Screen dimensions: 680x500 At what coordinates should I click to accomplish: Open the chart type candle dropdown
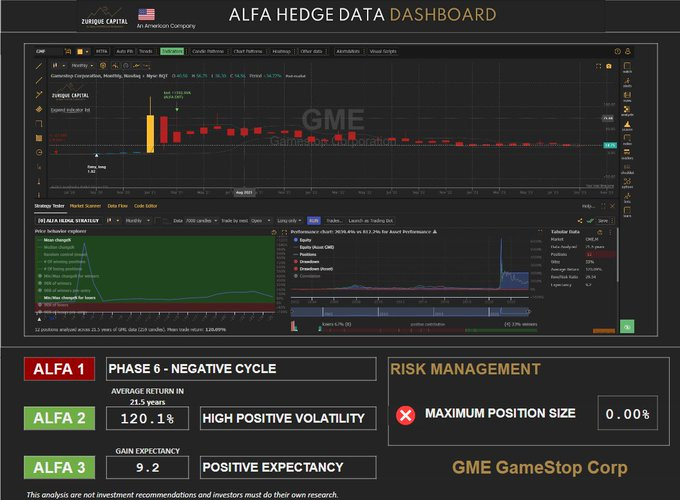pos(59,65)
